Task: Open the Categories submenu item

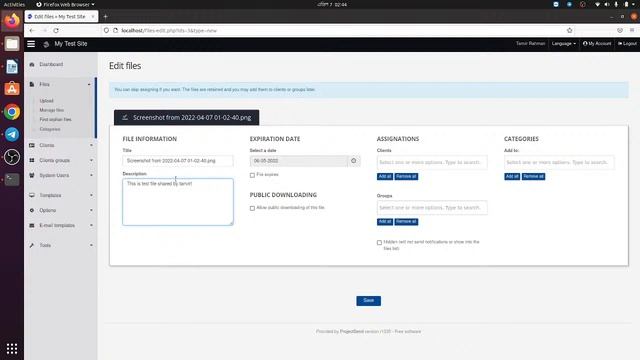Action: 50,129
